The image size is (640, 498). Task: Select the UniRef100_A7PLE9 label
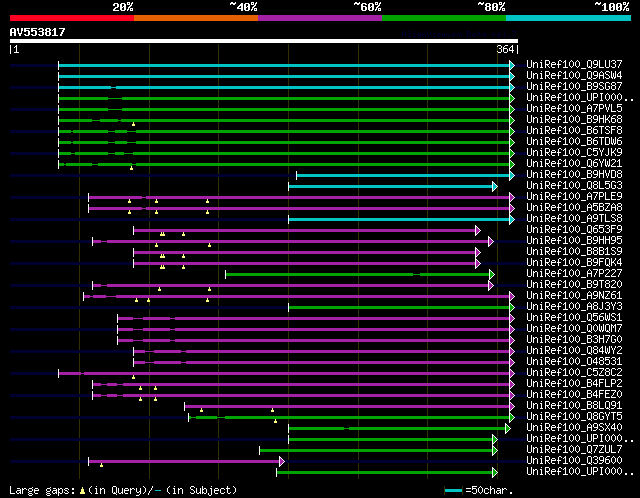pyautogui.click(x=574, y=196)
